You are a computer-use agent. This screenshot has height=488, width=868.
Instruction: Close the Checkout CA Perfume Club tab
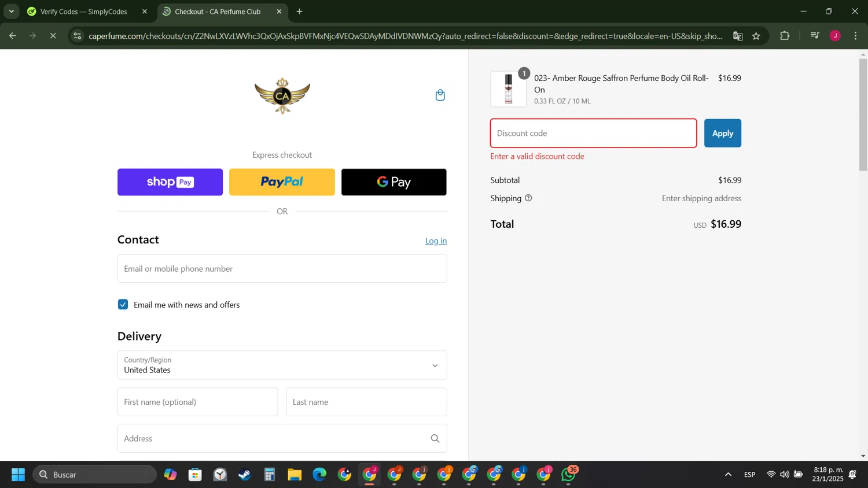click(x=279, y=12)
